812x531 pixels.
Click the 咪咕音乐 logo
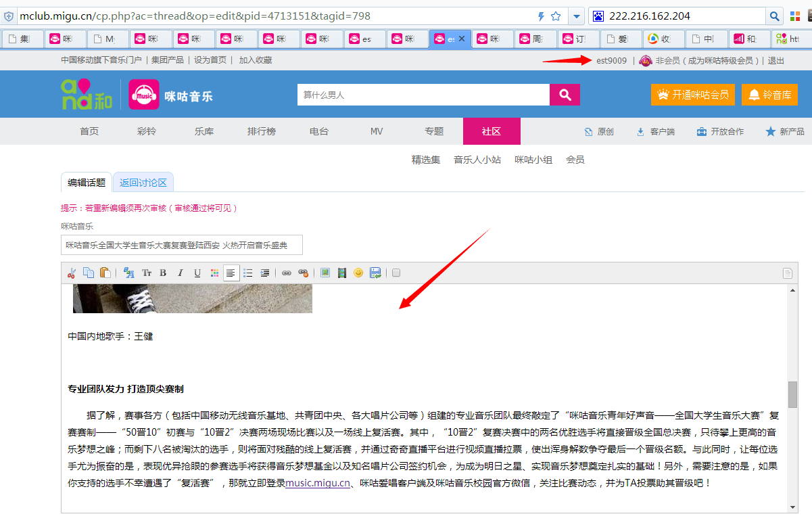(x=171, y=95)
